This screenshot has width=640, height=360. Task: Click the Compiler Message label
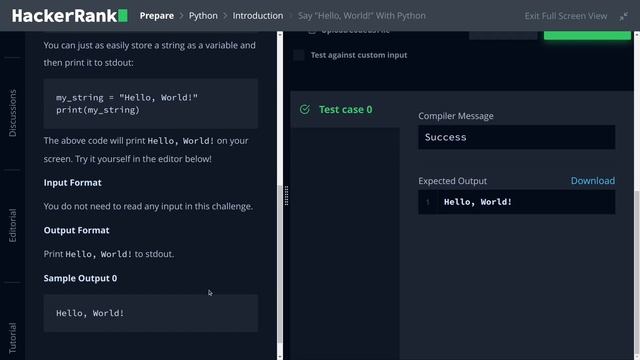(456, 116)
